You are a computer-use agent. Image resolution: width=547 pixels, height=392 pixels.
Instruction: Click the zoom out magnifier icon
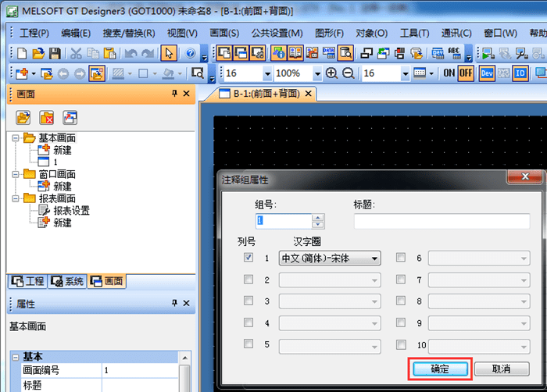pyautogui.click(x=348, y=73)
